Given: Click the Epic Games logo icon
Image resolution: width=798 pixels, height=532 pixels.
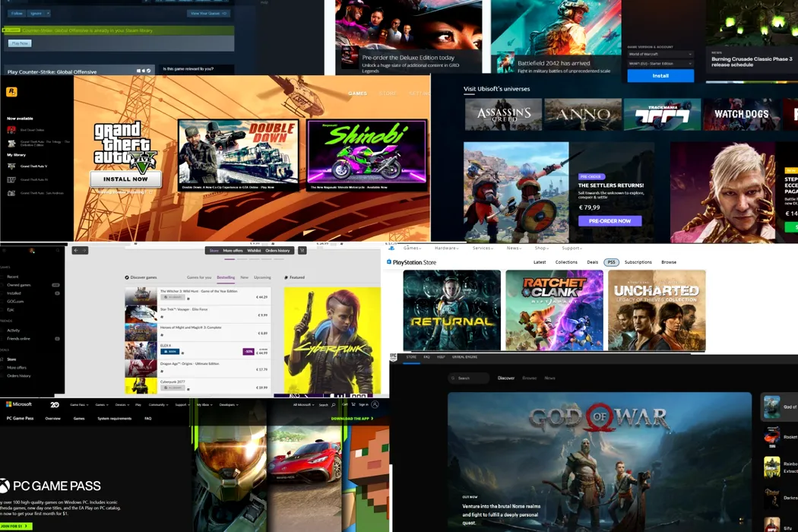Looking at the screenshot, I should (394, 357).
